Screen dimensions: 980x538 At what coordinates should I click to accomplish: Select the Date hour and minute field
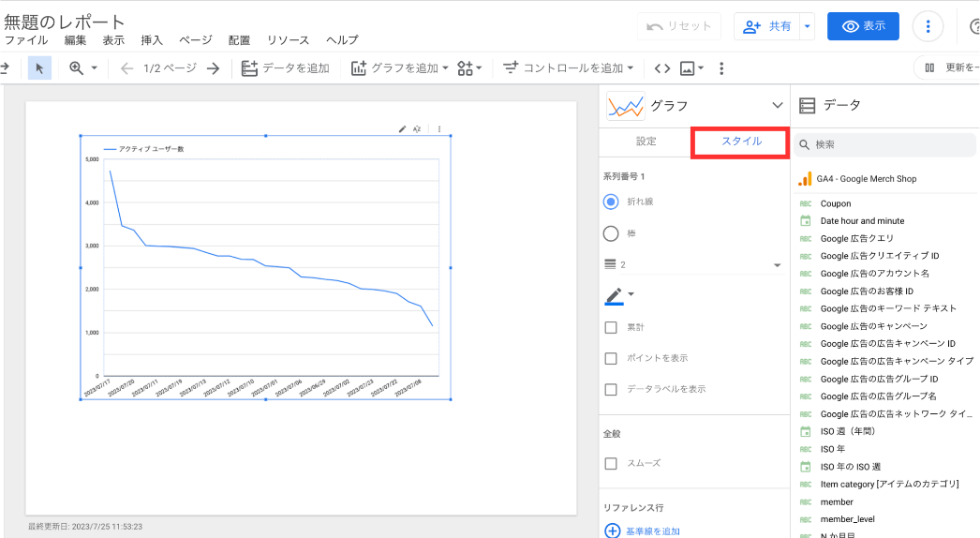862,221
